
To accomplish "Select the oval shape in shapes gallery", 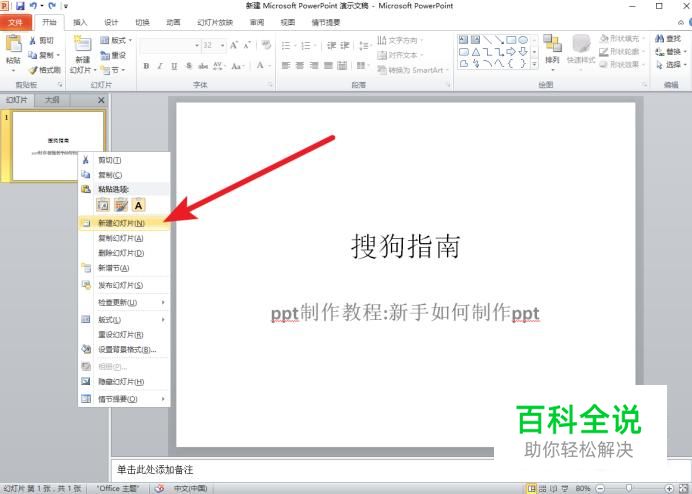I will 523,40.
